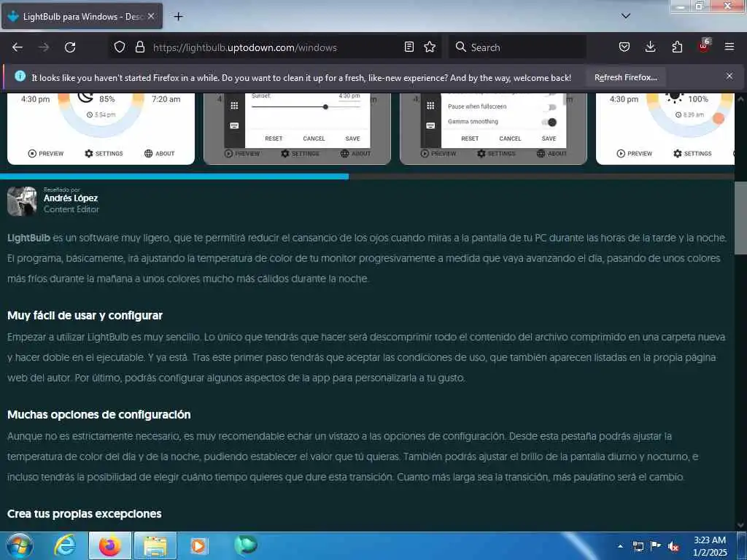Open the tracking protection shield icon
This screenshot has height=560, width=747.
pyautogui.click(x=120, y=47)
